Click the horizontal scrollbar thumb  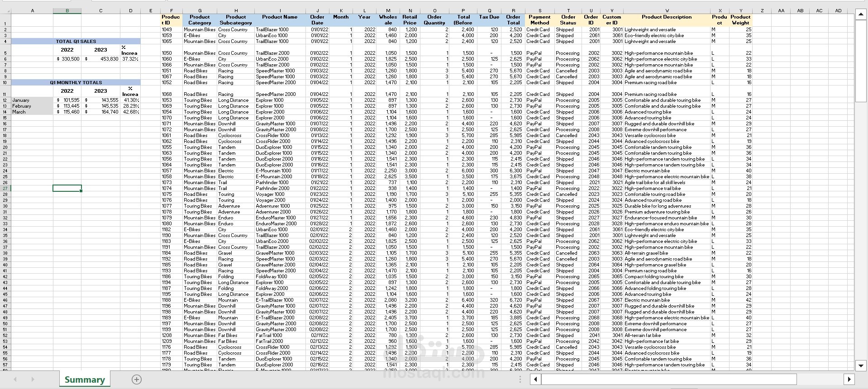click(x=669, y=379)
